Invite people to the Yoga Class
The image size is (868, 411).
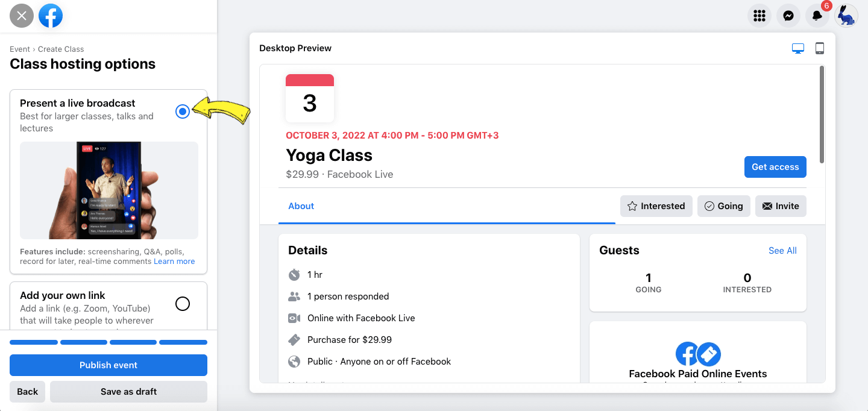781,206
